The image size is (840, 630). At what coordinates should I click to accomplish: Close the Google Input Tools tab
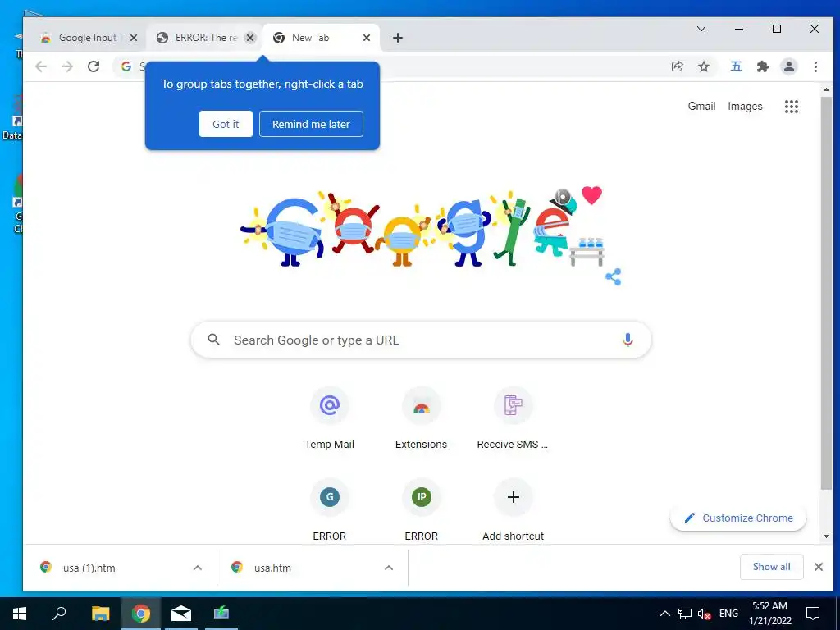tap(134, 38)
